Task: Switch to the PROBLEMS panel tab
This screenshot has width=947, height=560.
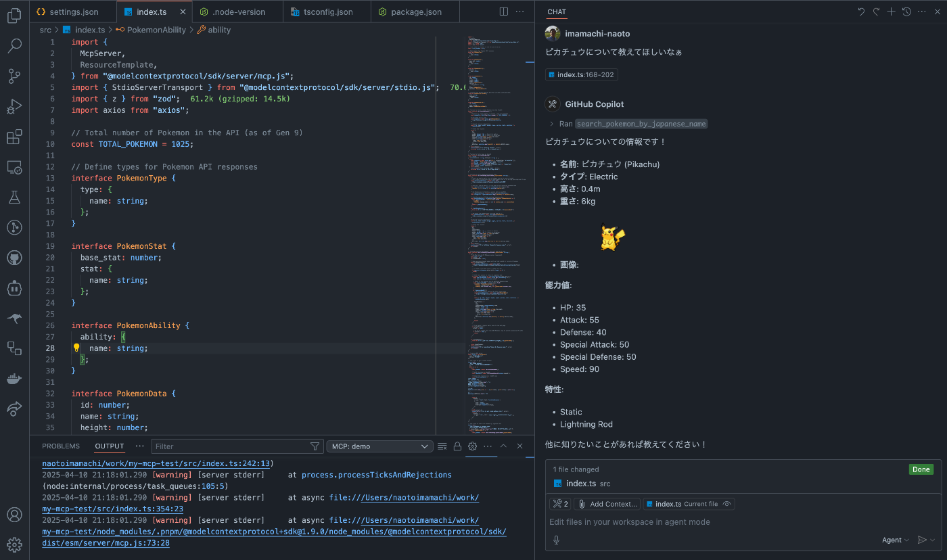Action: point(61,446)
